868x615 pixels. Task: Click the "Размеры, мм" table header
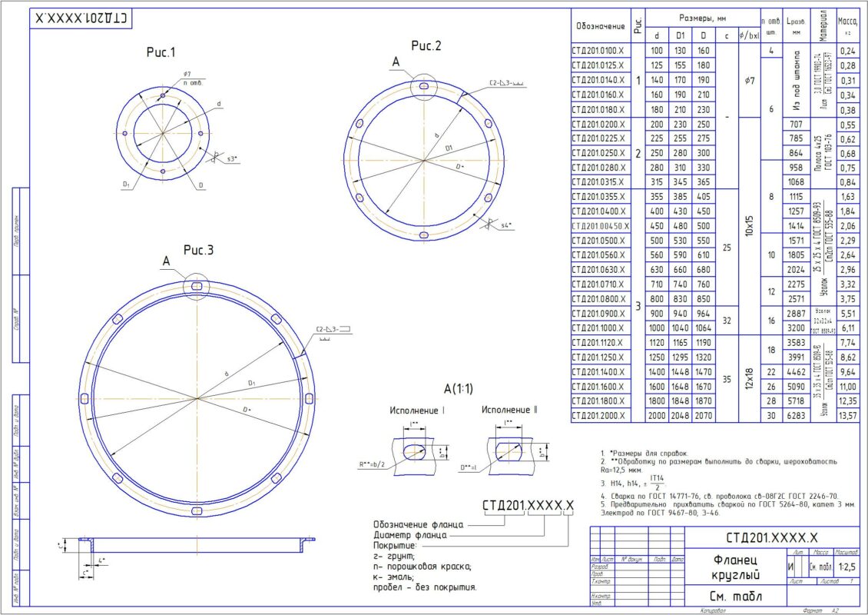[702, 18]
